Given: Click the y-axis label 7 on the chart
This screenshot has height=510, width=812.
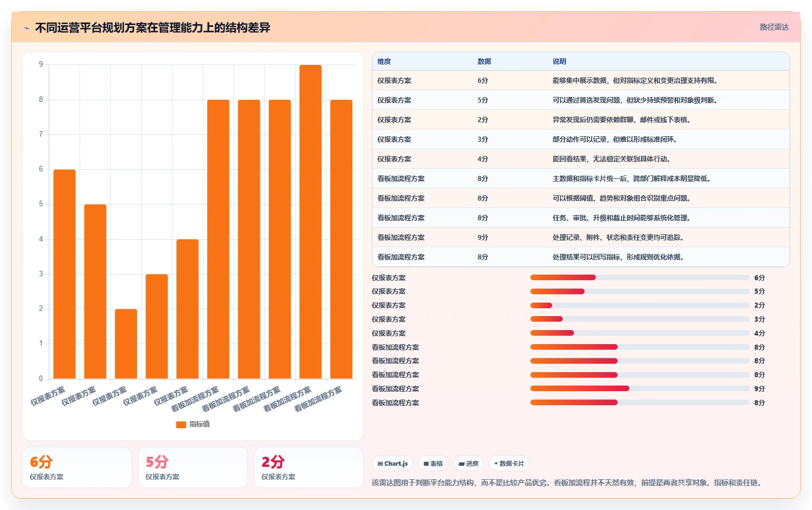Looking at the screenshot, I should click(41, 135).
